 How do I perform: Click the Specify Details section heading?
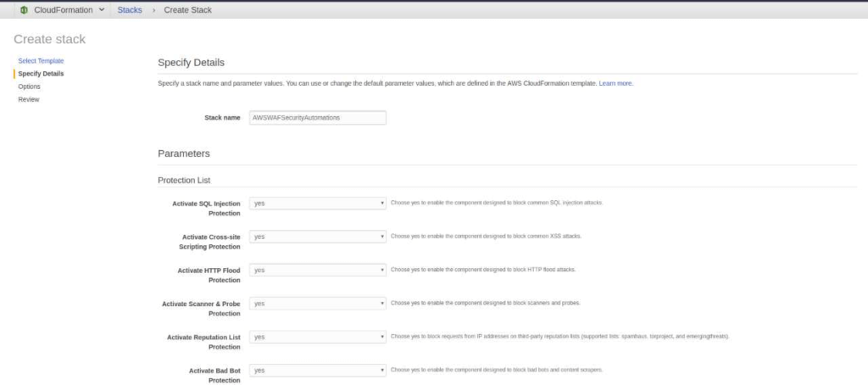(191, 63)
